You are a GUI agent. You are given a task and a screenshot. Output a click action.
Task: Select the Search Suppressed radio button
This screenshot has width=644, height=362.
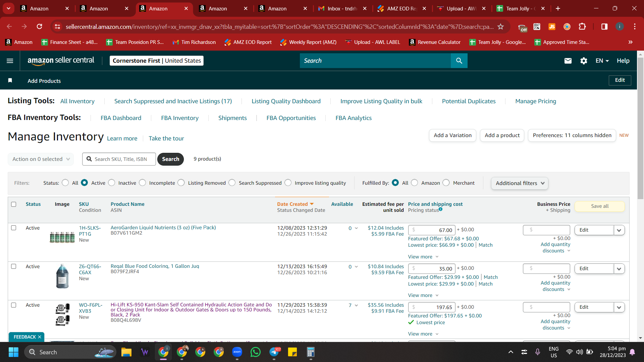point(232,183)
